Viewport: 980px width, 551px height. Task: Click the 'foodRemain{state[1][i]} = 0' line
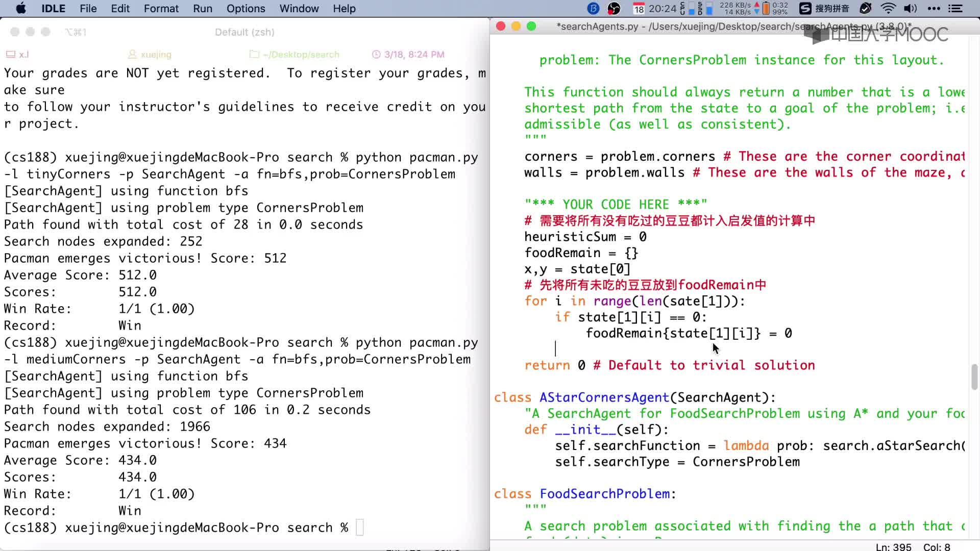click(x=689, y=333)
